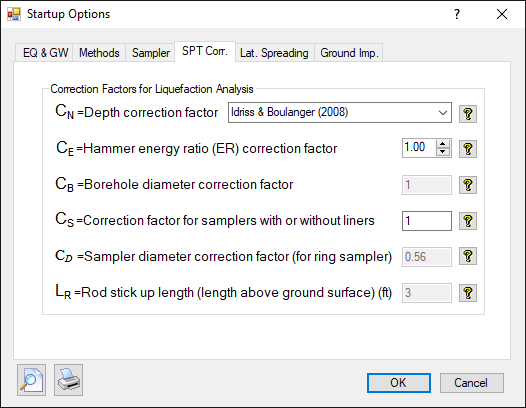Image resolution: width=526 pixels, height=408 pixels.
Task: Confirm settings with the OK button
Action: click(399, 383)
